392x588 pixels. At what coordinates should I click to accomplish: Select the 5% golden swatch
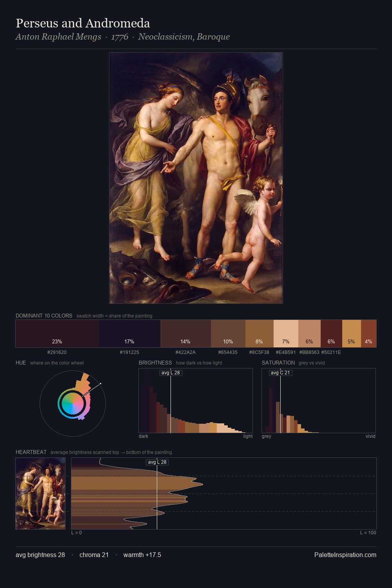click(351, 334)
